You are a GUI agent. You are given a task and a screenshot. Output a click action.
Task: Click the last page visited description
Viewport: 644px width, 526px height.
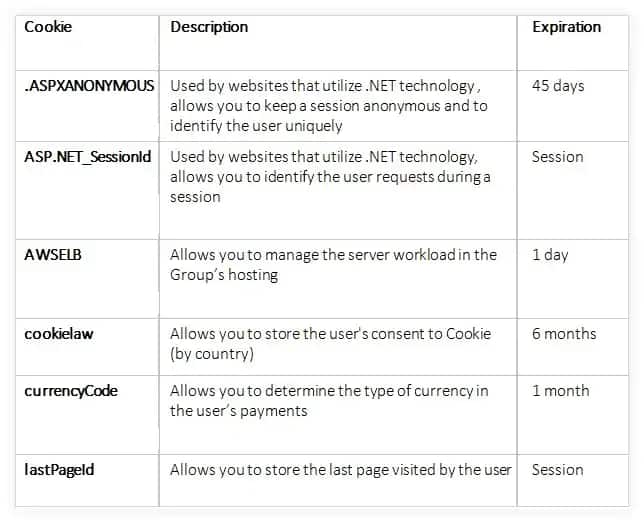pos(340,470)
